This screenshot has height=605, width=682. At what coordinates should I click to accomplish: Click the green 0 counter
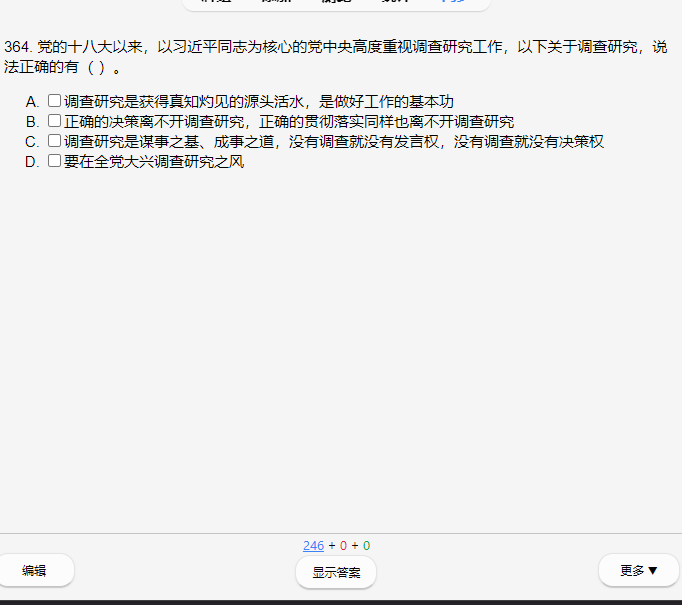tap(367, 545)
